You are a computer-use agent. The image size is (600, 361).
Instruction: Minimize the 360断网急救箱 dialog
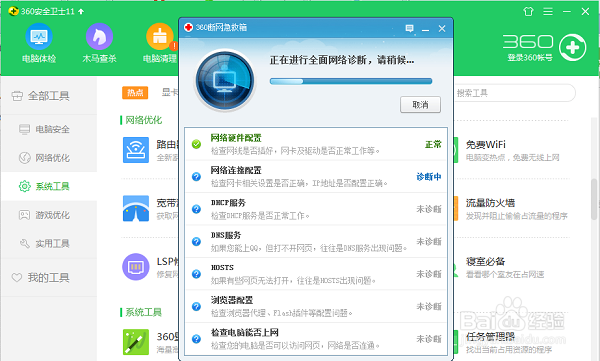426,29
